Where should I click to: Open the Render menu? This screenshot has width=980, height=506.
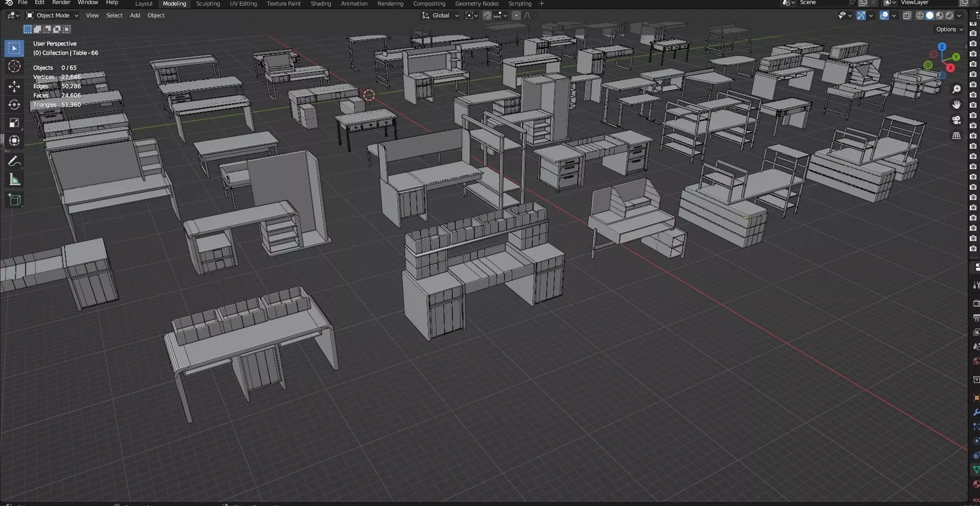[61, 3]
